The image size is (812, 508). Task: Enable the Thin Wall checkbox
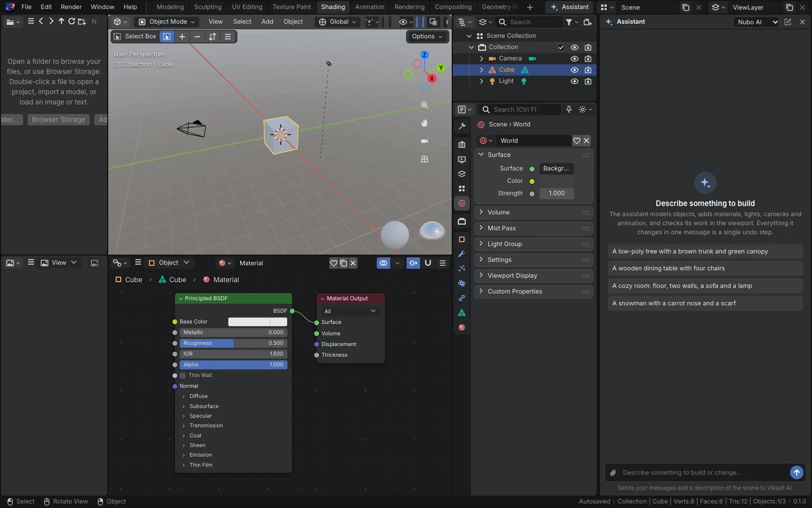[183, 375]
